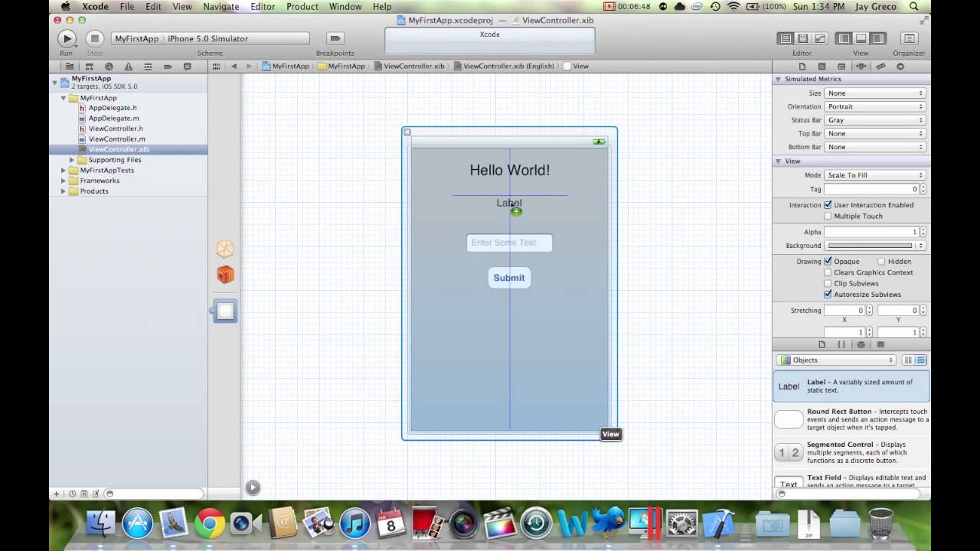Hide the utilities pane view button
This screenshot has height=551, width=980.
click(877, 38)
